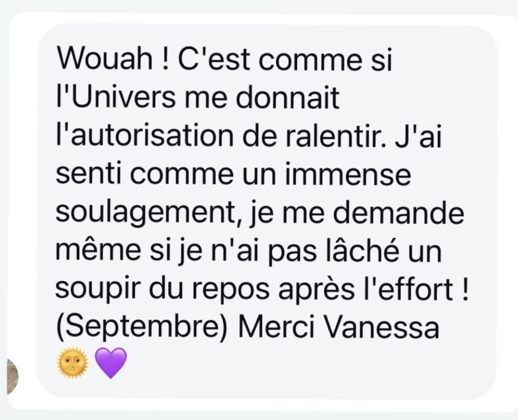Click the word "Merci" in the message
518x420 pixels.
(276, 326)
